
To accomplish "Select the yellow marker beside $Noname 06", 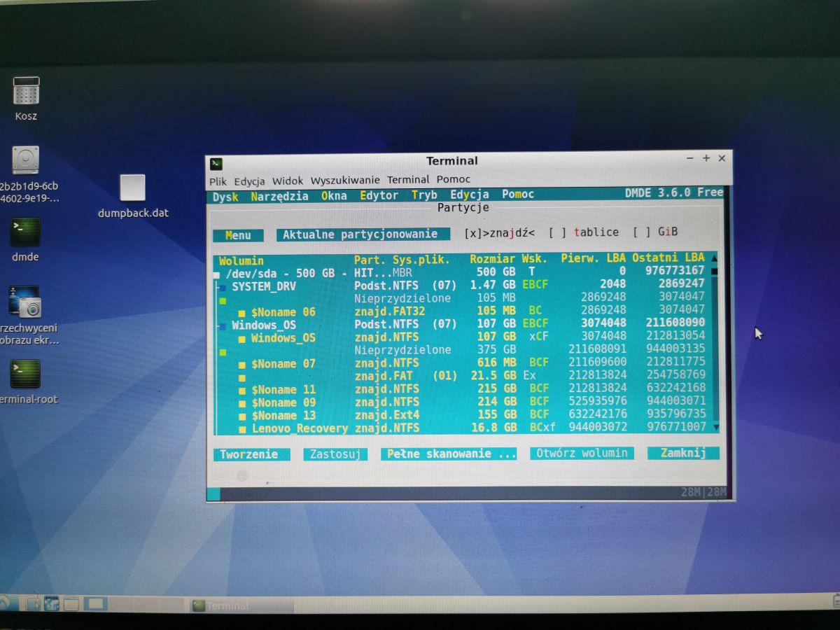I will [242, 313].
